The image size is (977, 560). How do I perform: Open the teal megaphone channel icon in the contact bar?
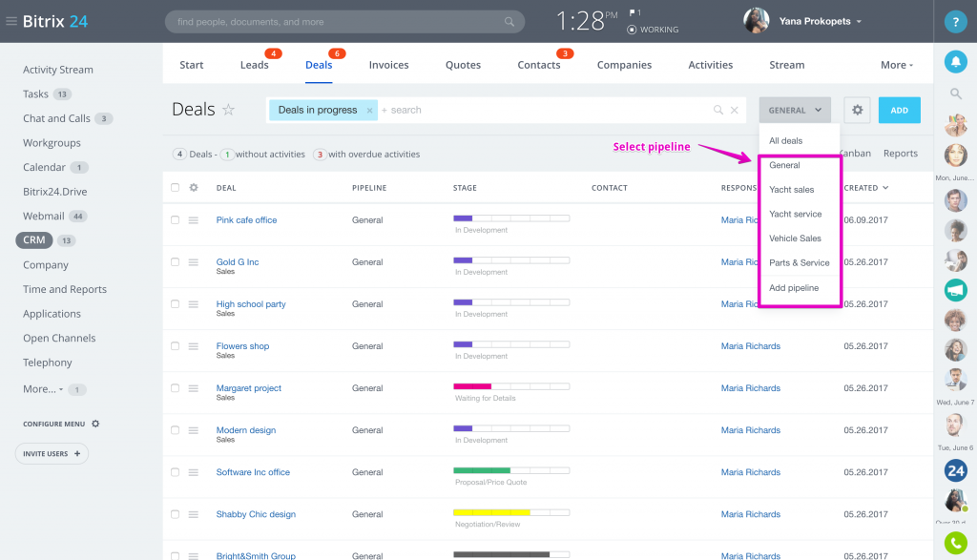955,290
